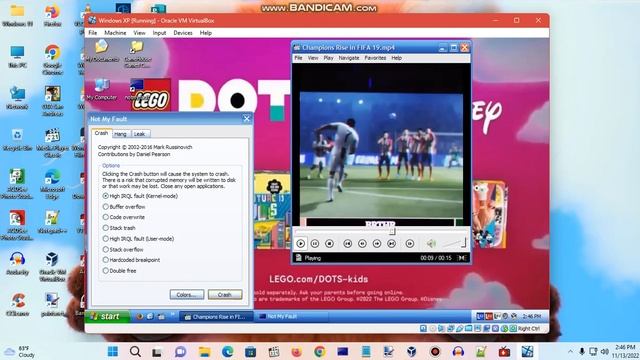
Task: Click the My Documents icon on XP desktop
Action: [x=102, y=51]
